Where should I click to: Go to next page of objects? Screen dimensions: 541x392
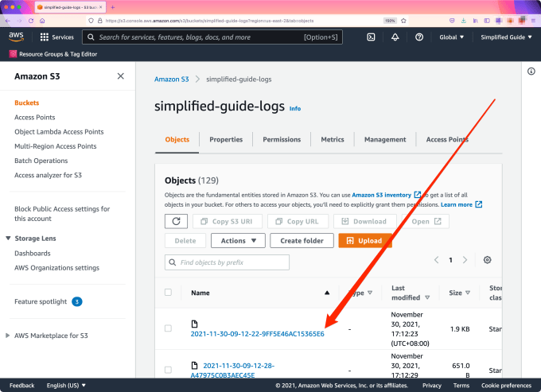coord(465,260)
